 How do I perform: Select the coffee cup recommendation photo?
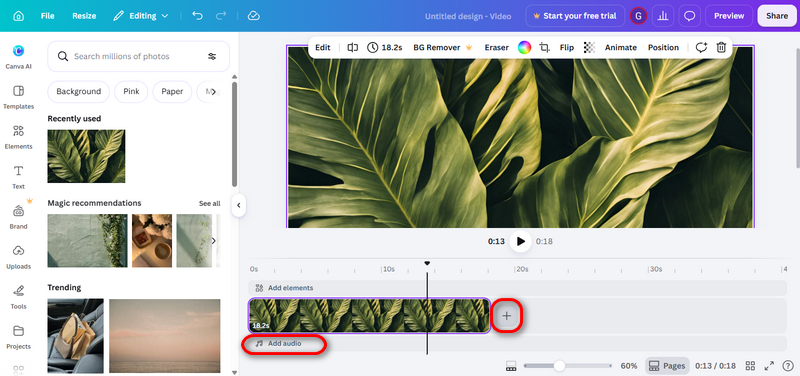[x=152, y=241]
